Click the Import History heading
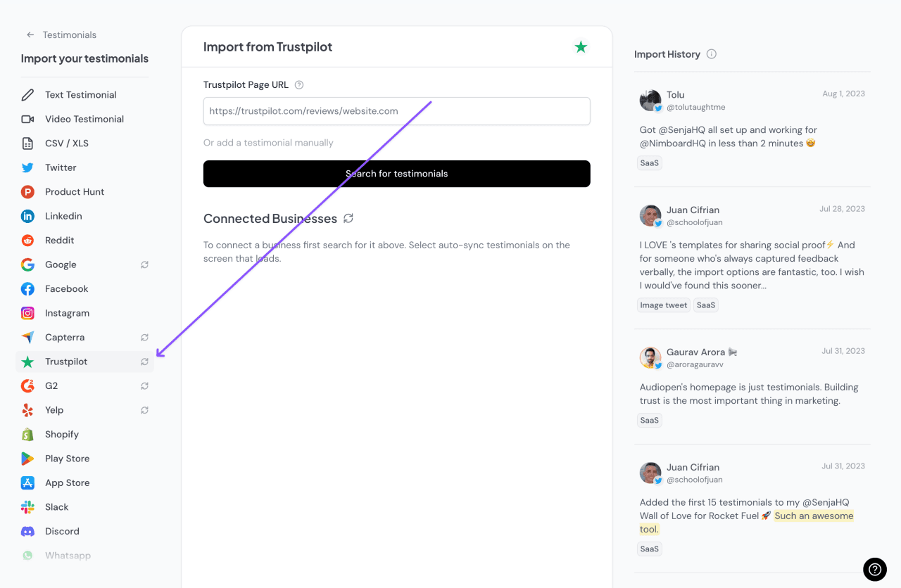This screenshot has height=588, width=901. click(x=667, y=54)
